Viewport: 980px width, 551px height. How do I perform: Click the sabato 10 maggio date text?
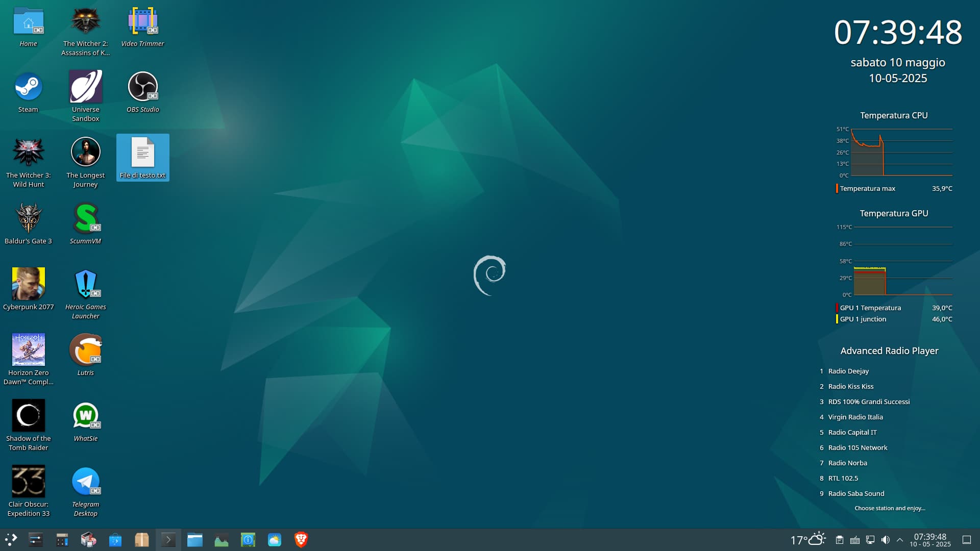coord(898,62)
